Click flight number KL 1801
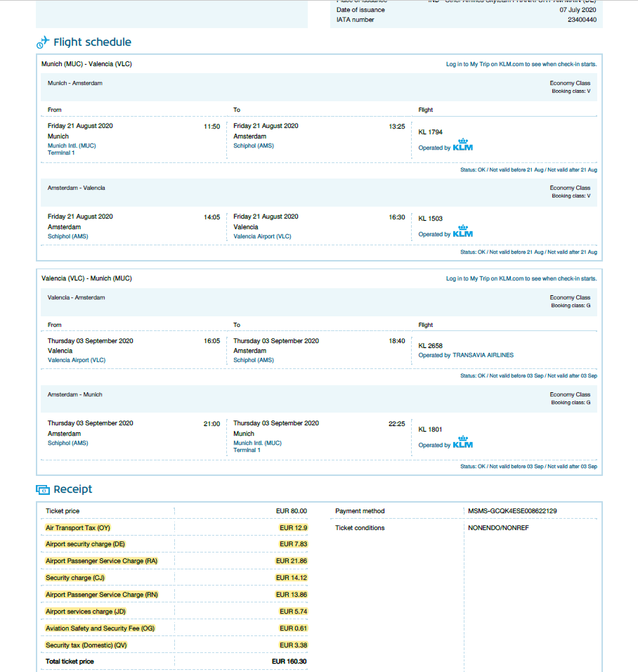 pos(430,429)
